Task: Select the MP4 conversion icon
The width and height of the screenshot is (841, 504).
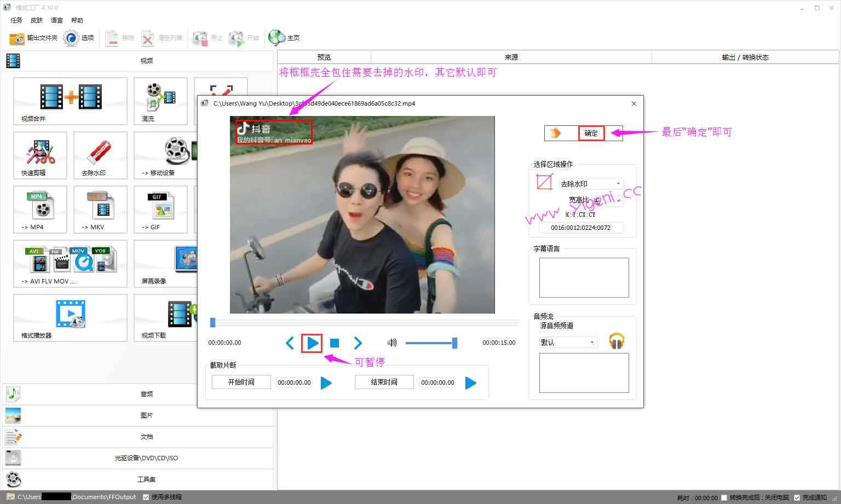Action: click(x=40, y=210)
